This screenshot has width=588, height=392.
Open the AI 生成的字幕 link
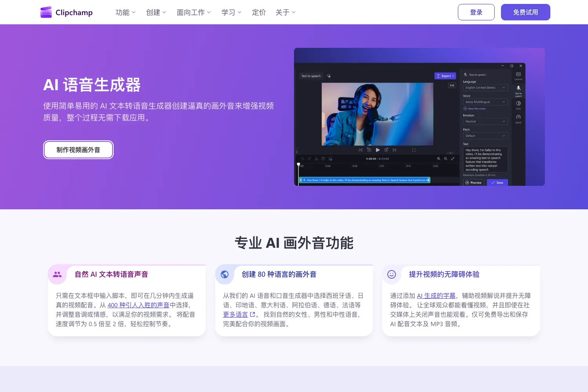pyautogui.click(x=436, y=296)
